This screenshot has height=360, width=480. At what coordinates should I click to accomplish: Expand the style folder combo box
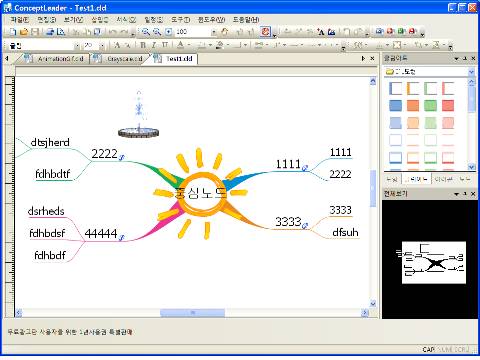pos(471,72)
